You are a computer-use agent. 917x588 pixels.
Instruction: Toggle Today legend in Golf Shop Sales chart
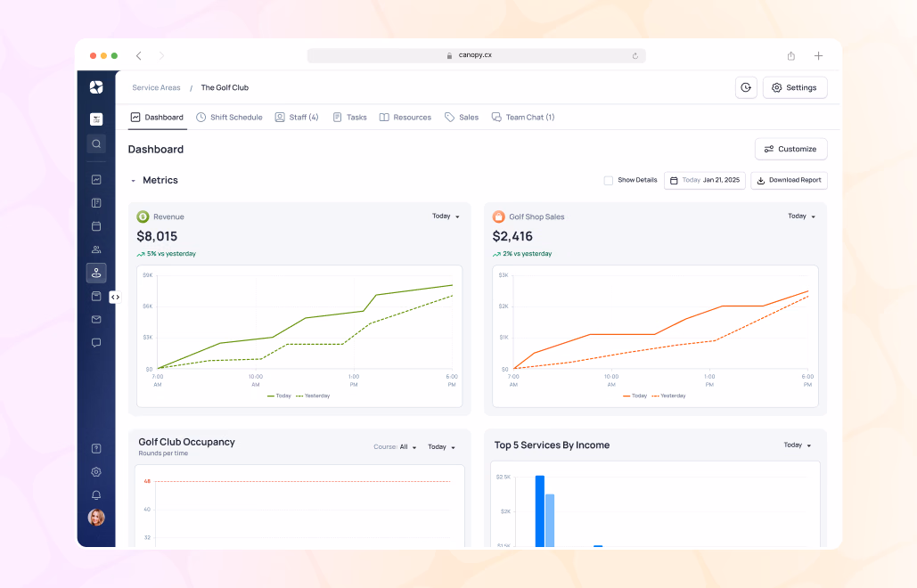tap(635, 396)
